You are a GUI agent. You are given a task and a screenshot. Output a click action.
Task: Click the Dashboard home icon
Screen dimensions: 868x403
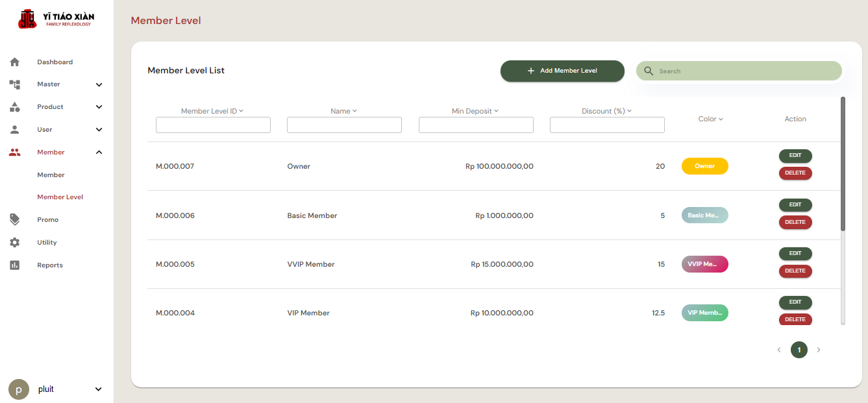tap(14, 62)
